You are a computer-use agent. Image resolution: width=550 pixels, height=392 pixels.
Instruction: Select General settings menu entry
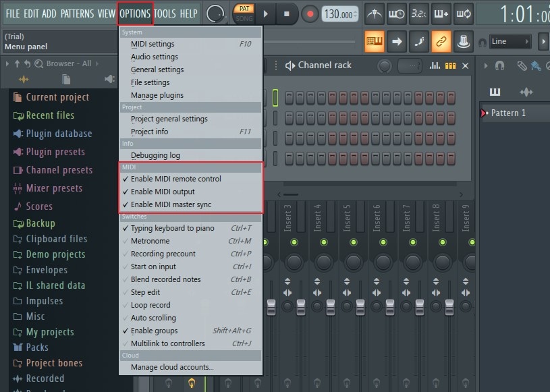[191, 69]
